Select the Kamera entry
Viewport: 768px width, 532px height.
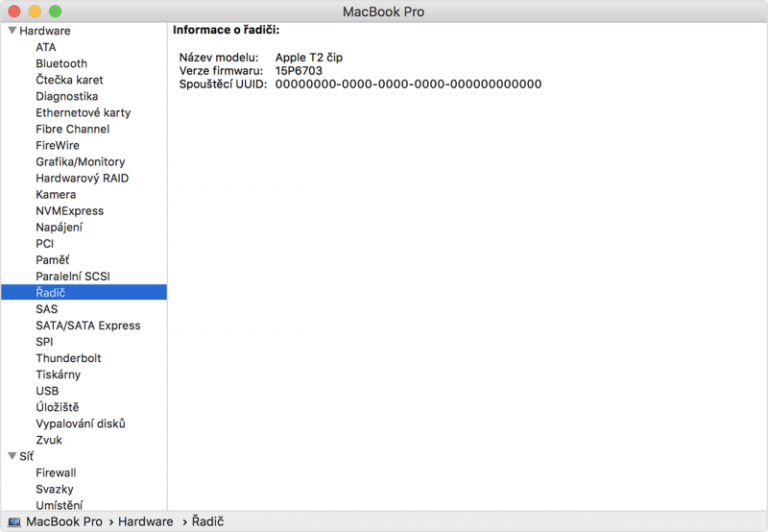(x=56, y=194)
